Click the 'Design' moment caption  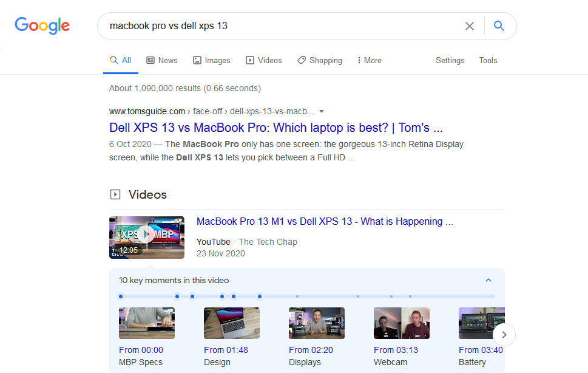click(217, 362)
